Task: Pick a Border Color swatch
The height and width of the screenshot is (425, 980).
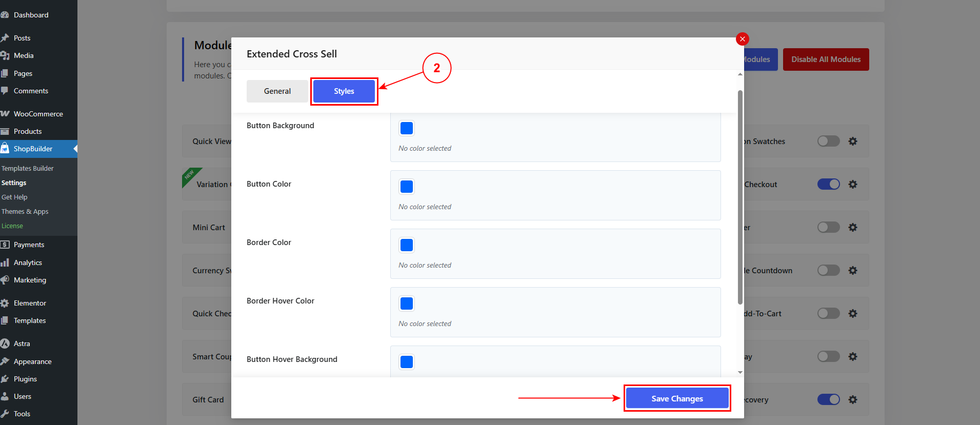Action: (x=407, y=245)
